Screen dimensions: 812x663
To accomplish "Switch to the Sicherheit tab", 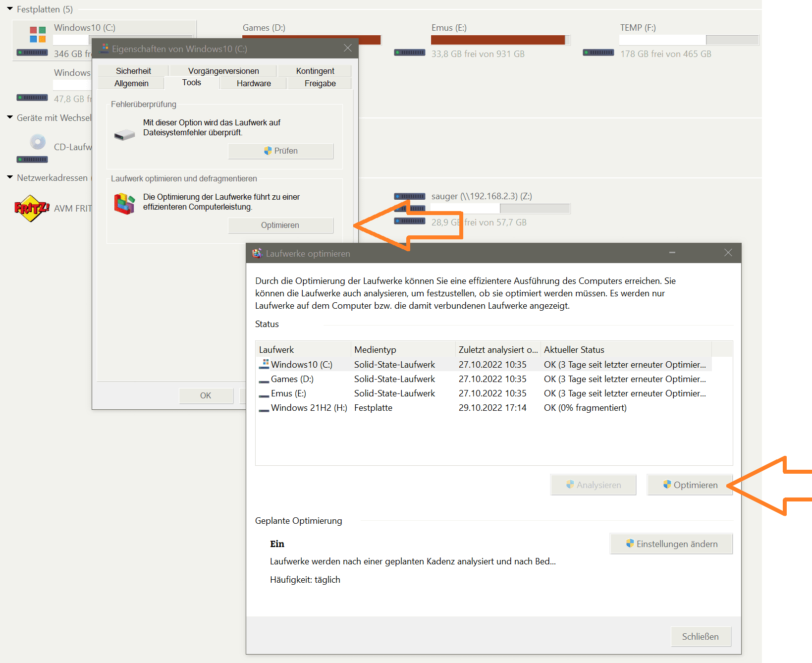I will tap(133, 71).
